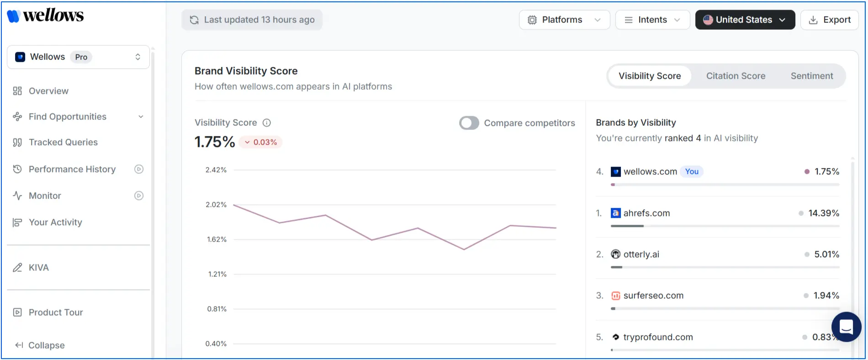Click the 1.94% value for surferseo.com
The width and height of the screenshot is (868, 360).
click(x=826, y=296)
